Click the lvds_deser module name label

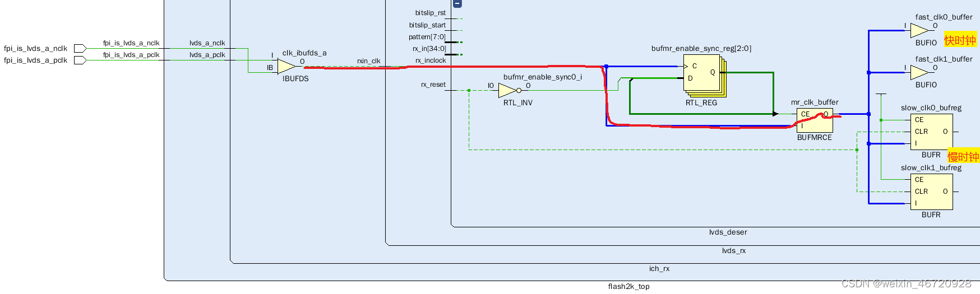[x=728, y=232]
